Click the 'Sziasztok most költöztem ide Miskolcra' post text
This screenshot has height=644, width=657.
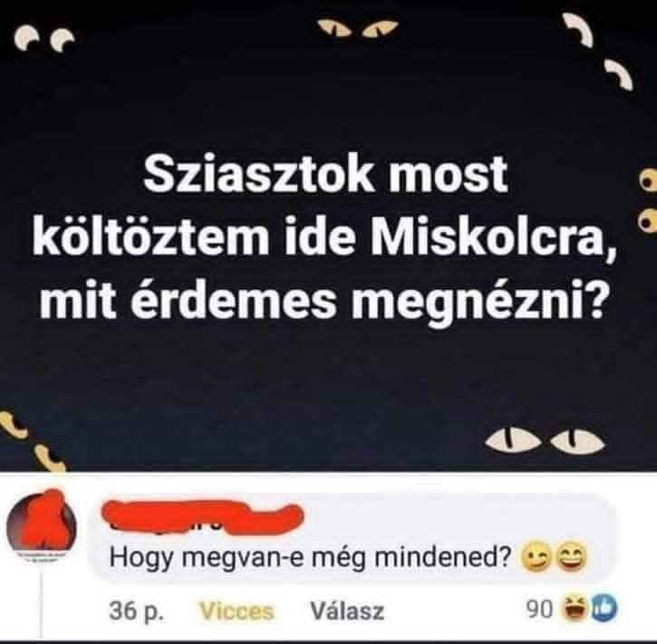(325, 235)
